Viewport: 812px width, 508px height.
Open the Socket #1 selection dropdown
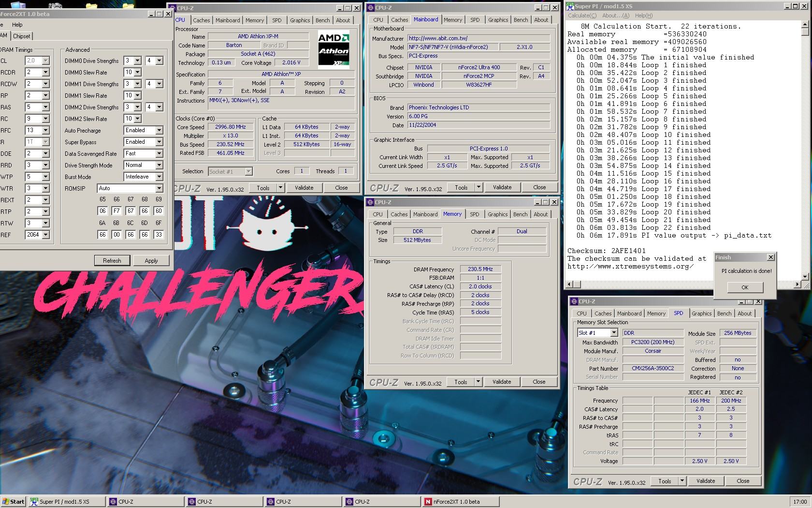point(248,172)
